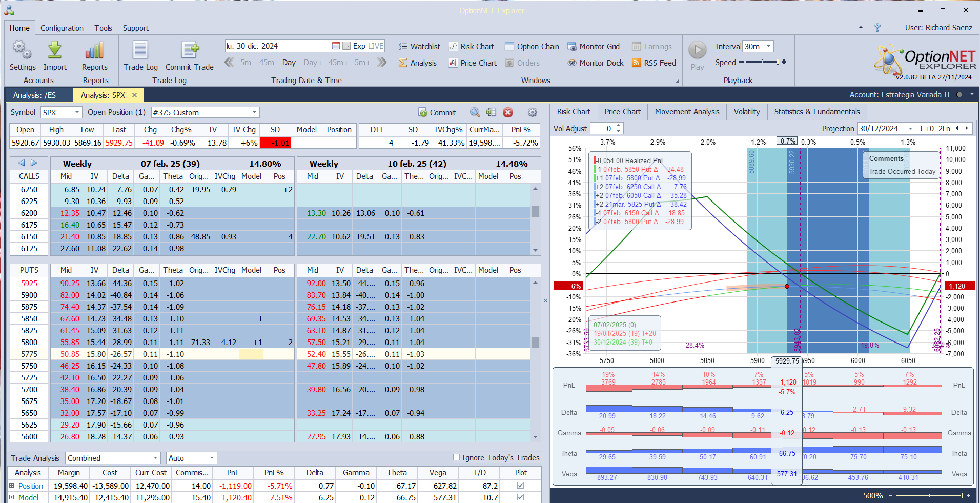
Task: Open the analysis gear settings icon
Action: [533, 112]
